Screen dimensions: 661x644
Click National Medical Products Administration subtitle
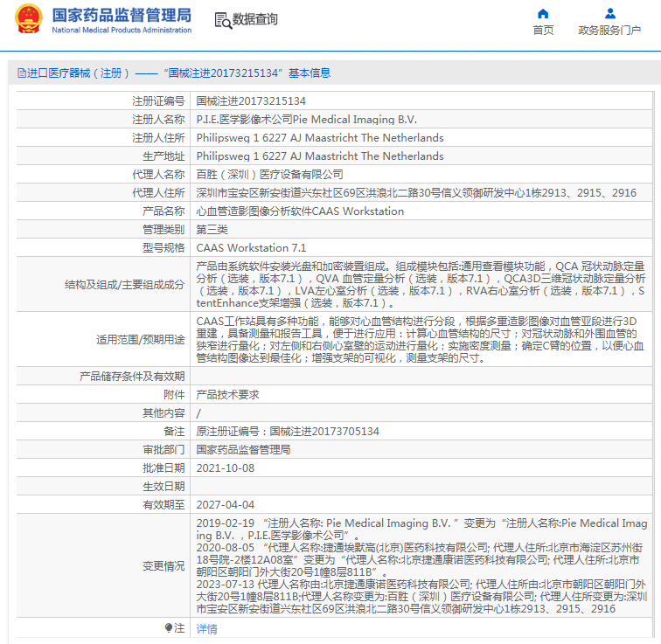[x=122, y=30]
